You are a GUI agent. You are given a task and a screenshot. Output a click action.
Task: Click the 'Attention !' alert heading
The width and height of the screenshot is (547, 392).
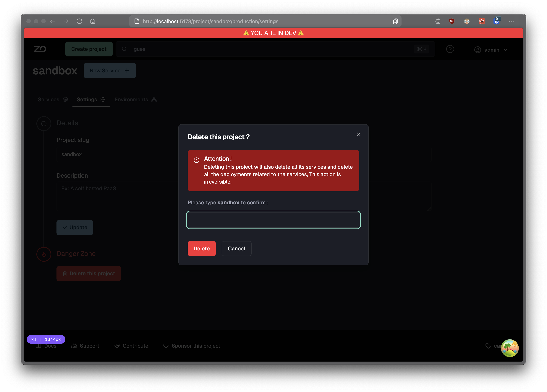218,159
